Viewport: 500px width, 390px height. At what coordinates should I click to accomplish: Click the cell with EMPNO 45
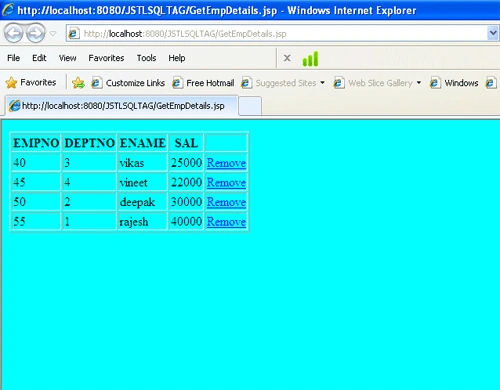tap(36, 182)
